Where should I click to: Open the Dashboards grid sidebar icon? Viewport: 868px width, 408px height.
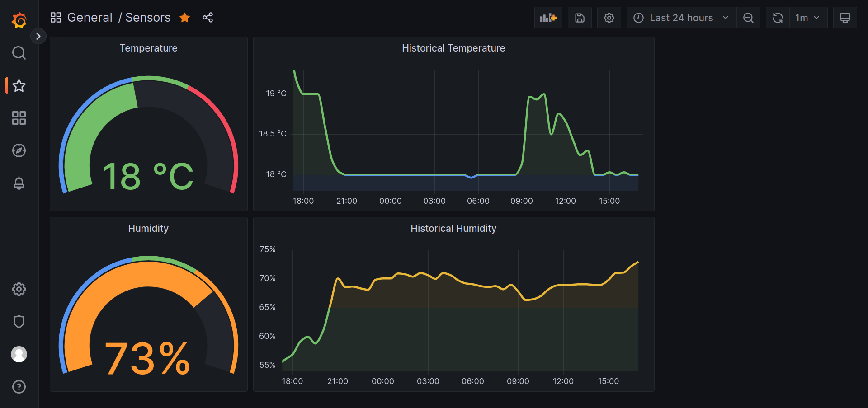tap(19, 118)
